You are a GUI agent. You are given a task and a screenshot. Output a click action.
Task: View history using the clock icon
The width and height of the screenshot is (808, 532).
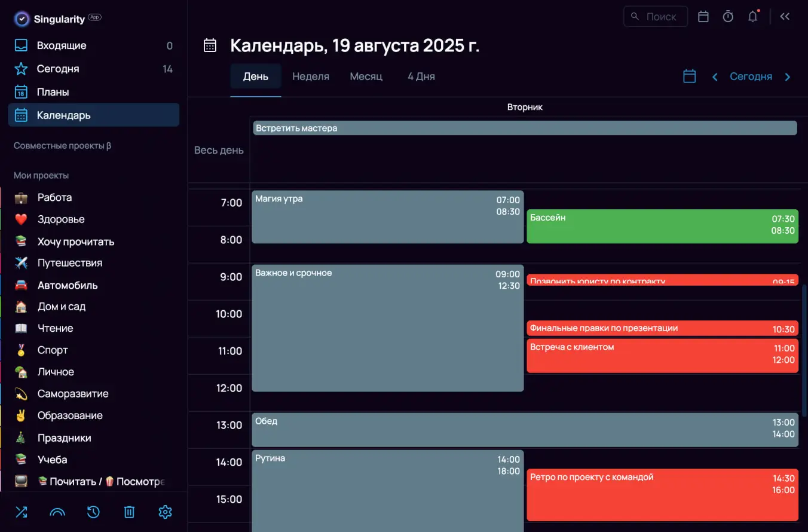click(93, 512)
